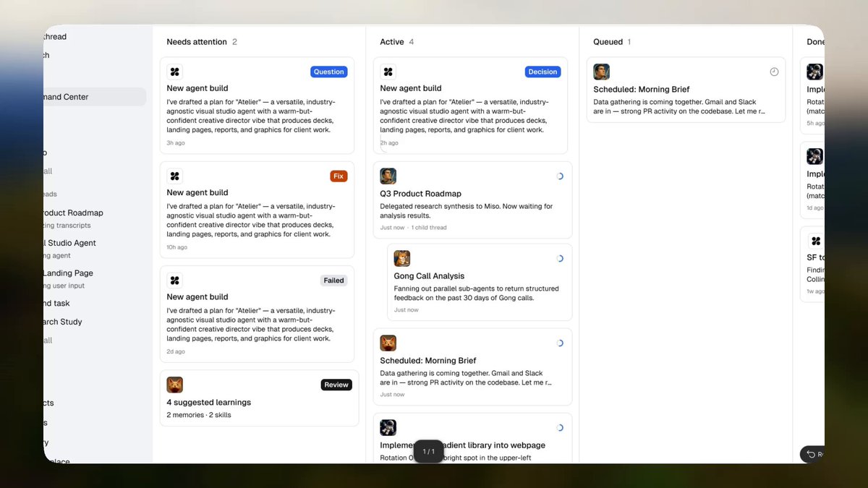
Task: Click the Failed status badge
Action: coord(334,280)
